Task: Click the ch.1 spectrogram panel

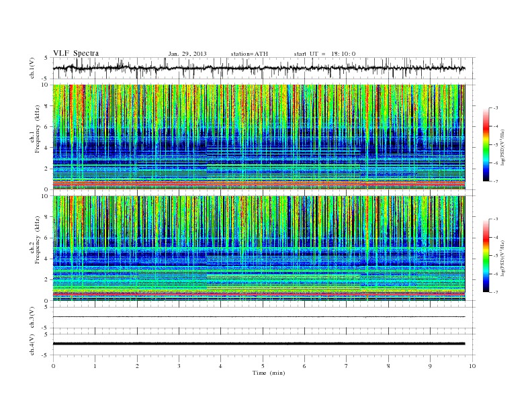Action: pos(259,137)
